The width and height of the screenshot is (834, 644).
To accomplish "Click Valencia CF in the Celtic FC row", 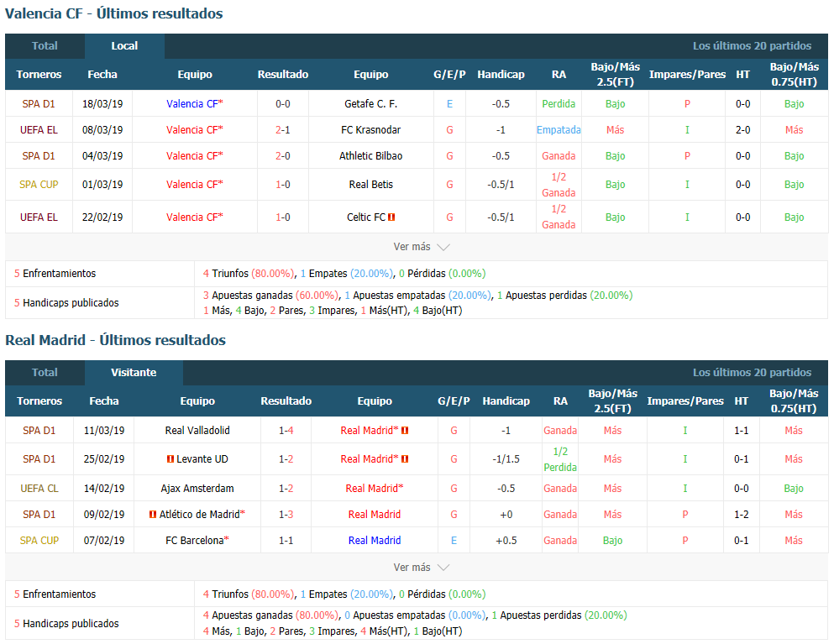I will click(194, 217).
